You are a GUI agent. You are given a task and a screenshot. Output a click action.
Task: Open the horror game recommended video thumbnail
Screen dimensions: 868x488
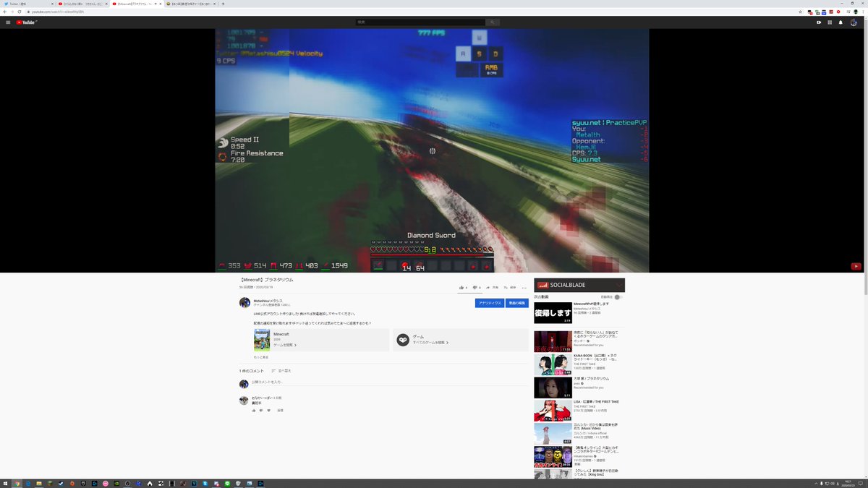[x=553, y=341]
